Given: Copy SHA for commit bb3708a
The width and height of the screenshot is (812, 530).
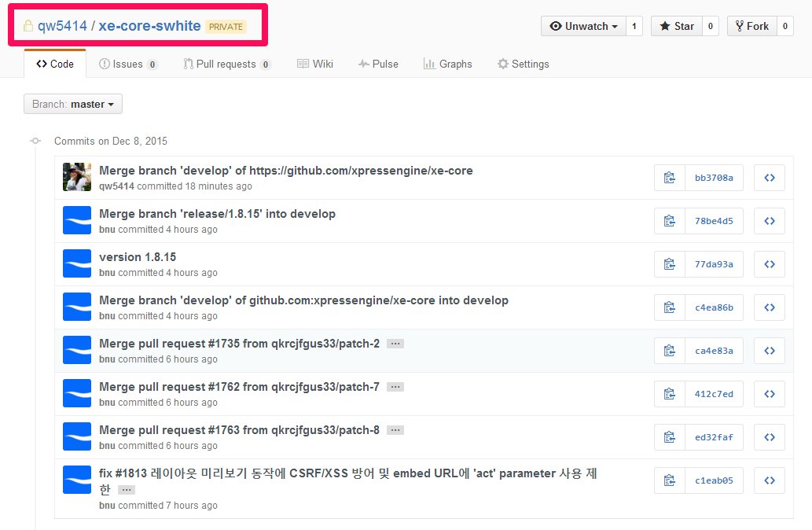Looking at the screenshot, I should click(x=669, y=178).
